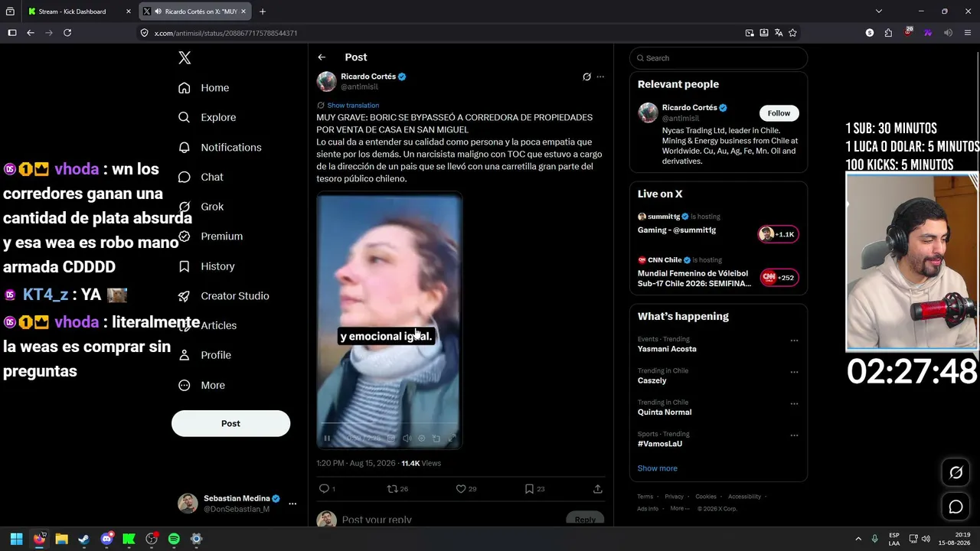Open a new browser tab
This screenshot has height=551, width=980.
coord(263,11)
